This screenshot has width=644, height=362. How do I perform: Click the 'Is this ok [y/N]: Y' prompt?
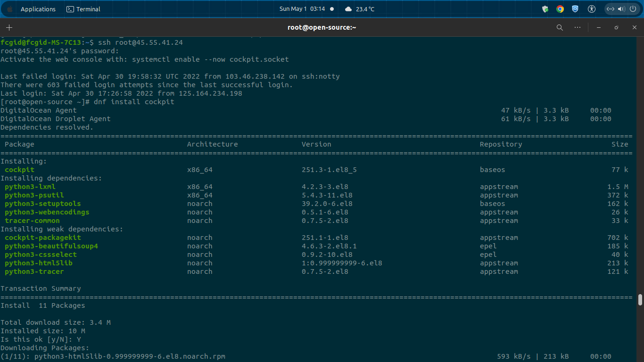click(x=41, y=339)
